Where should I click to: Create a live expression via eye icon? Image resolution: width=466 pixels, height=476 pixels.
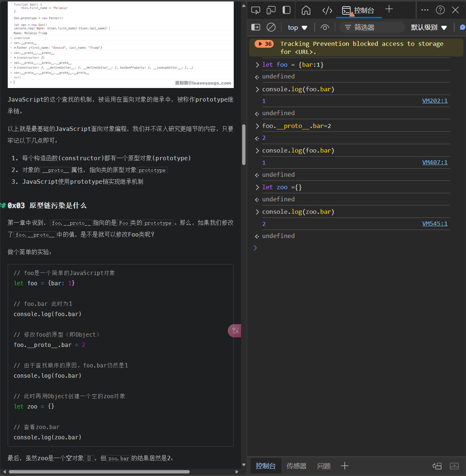pyautogui.click(x=325, y=27)
